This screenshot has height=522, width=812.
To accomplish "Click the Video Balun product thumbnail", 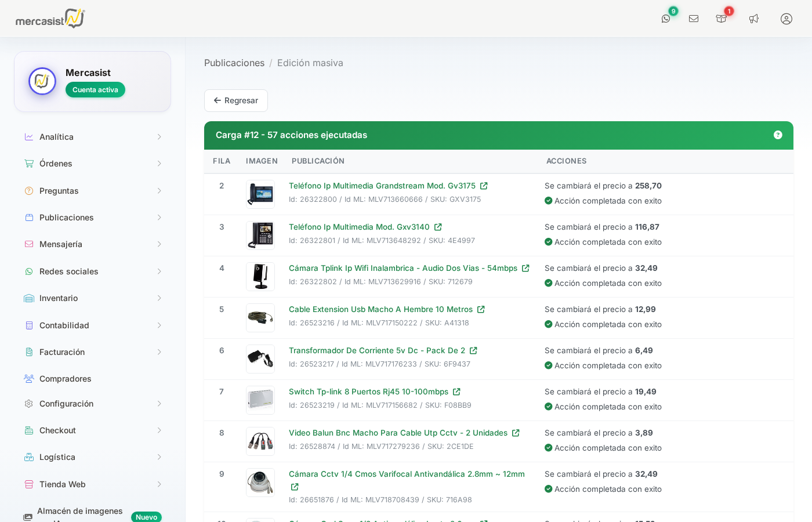I will tap(260, 441).
